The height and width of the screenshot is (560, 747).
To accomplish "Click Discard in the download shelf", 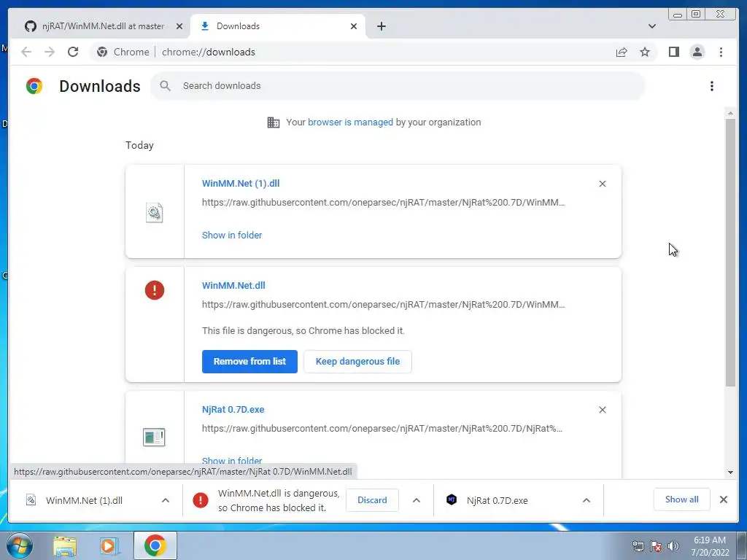I will [372, 500].
